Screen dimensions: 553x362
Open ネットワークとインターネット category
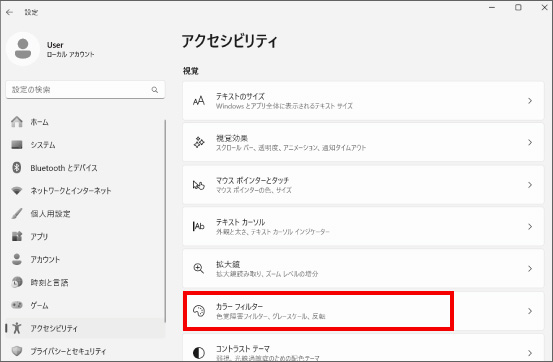tap(85, 191)
